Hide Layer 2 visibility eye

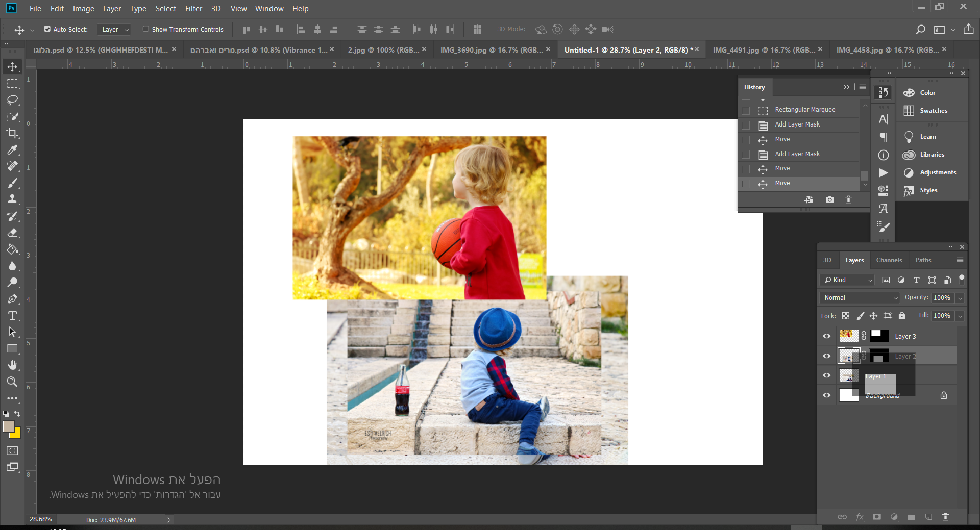point(827,356)
